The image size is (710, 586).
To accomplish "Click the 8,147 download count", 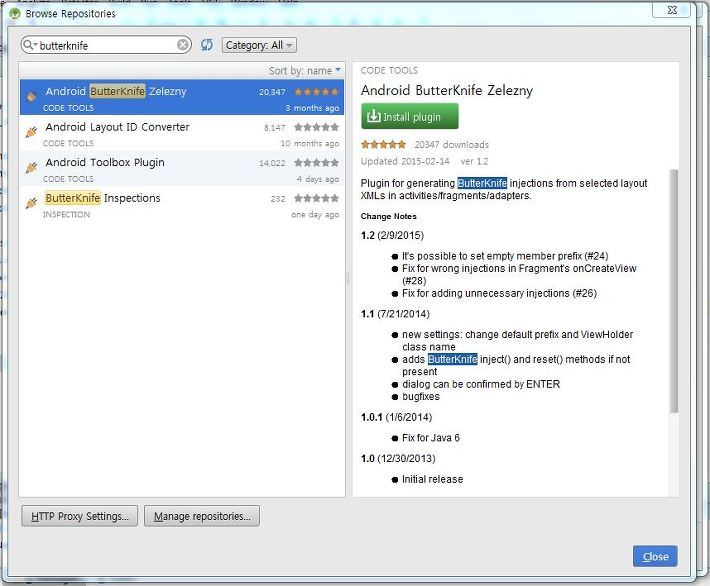I will tap(275, 128).
